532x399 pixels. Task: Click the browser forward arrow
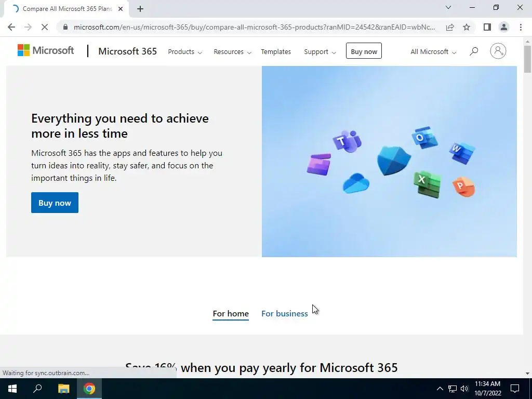click(x=28, y=27)
